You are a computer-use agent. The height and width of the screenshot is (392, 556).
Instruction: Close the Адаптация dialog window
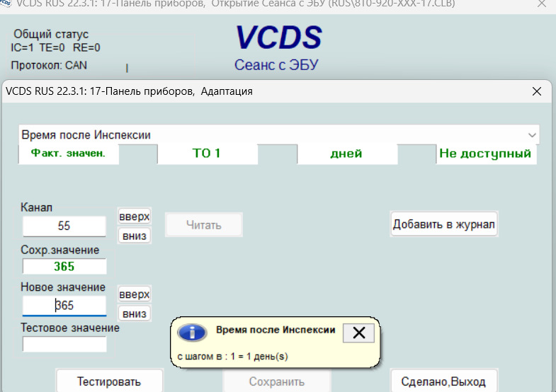point(536,91)
